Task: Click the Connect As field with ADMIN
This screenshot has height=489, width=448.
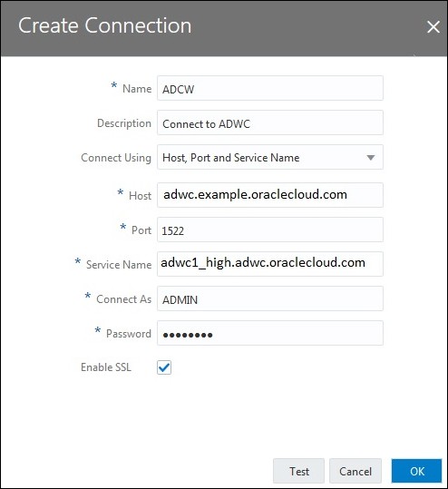Action: pyautogui.click(x=270, y=298)
